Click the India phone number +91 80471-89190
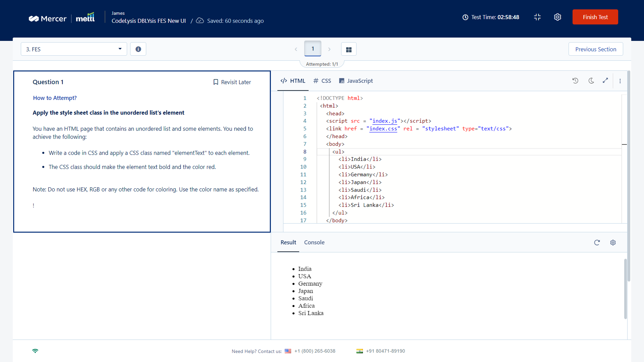This screenshot has height=362, width=644. [x=385, y=351]
